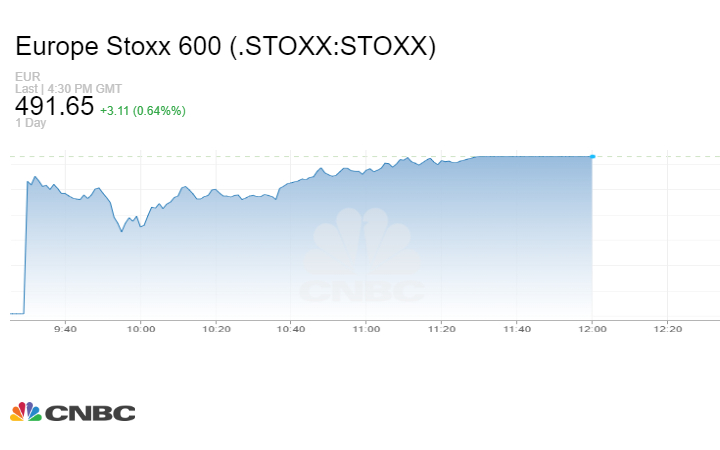Click the EUR currency label
This screenshot has height=450, width=720.
tap(26, 77)
